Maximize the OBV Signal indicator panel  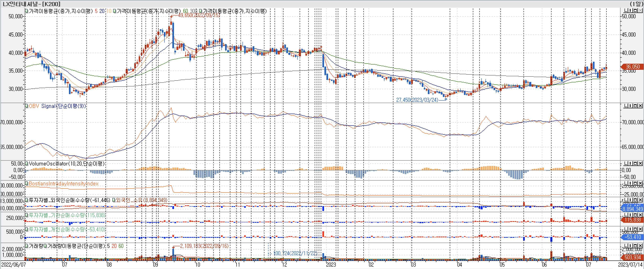tap(635, 106)
